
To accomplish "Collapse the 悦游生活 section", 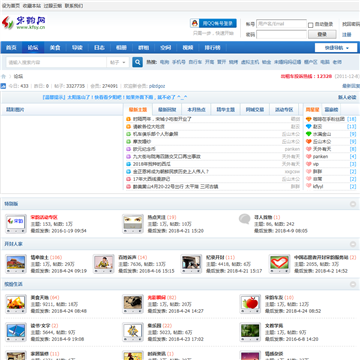I will tap(353, 284).
